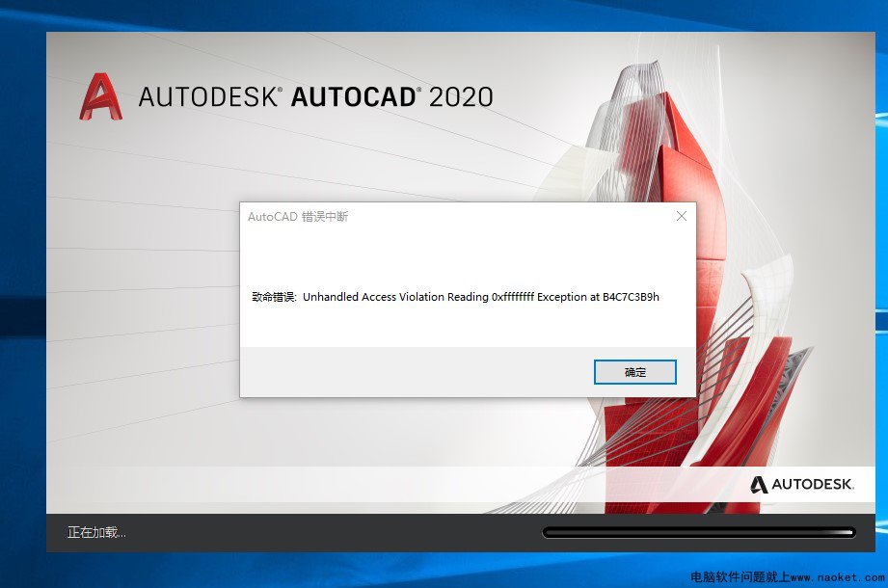This screenshot has width=888, height=588.
Task: Click the 正在加载... status text
Action: [96, 532]
